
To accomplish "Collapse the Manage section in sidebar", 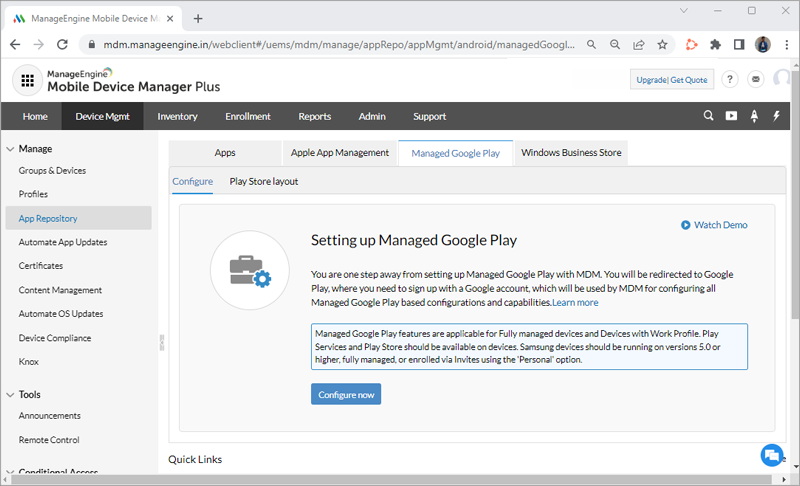I will (x=10, y=149).
